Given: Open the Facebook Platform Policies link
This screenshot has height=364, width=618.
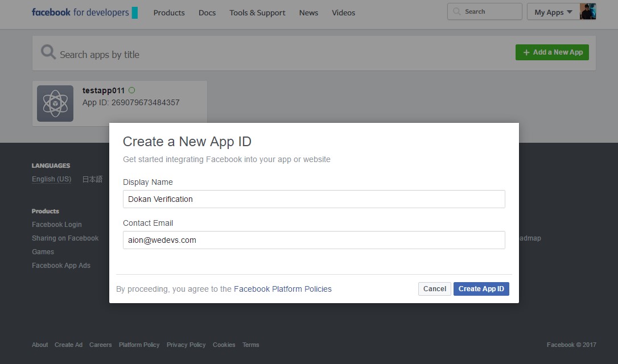Looking at the screenshot, I should (283, 289).
